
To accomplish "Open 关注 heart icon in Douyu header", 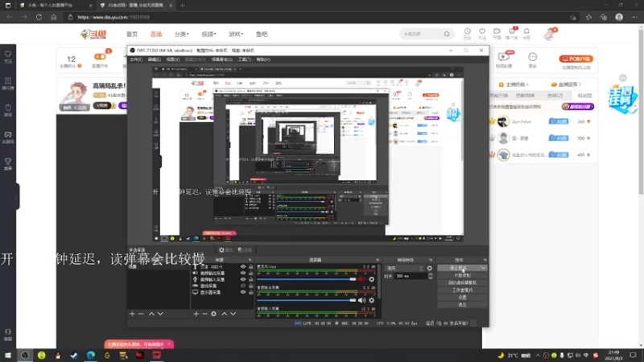I will coord(482,33).
